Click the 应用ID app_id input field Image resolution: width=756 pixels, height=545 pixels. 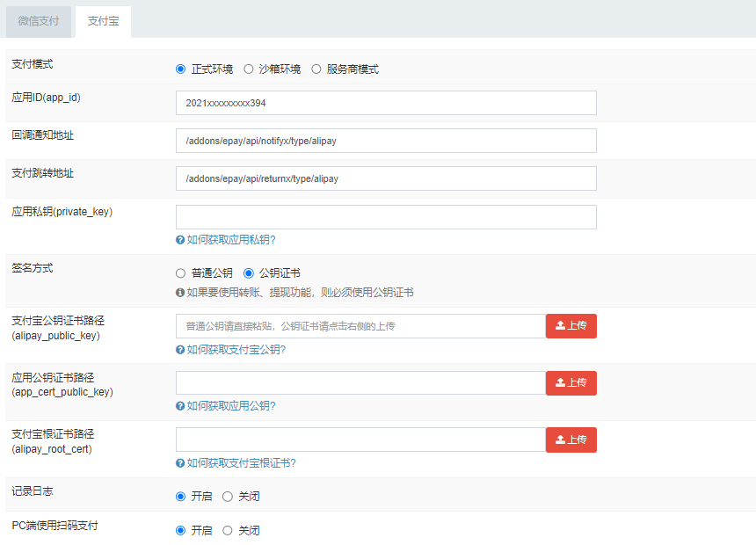386,103
